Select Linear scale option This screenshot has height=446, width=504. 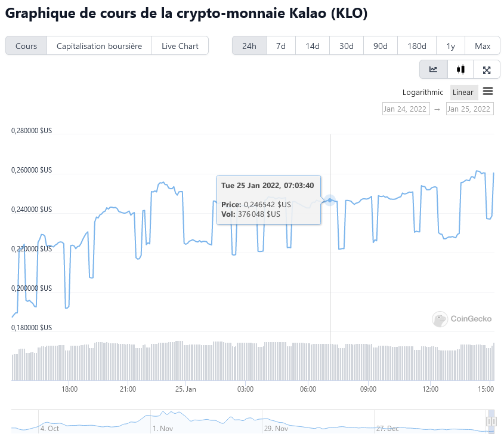(463, 92)
